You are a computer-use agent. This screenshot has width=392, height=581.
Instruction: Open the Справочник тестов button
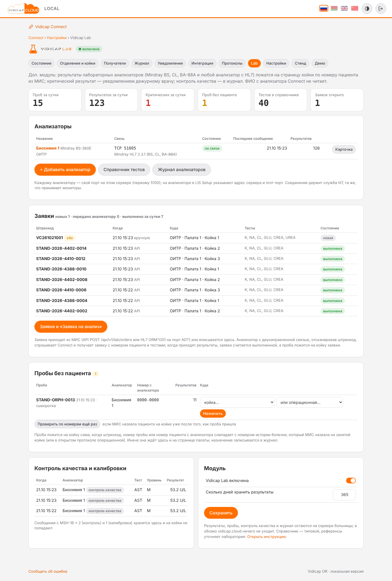coord(124,170)
